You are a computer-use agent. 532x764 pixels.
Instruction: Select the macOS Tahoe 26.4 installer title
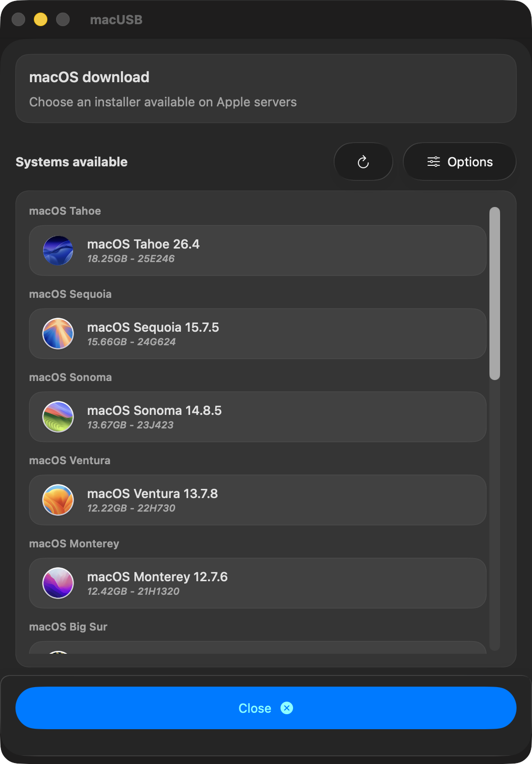143,244
